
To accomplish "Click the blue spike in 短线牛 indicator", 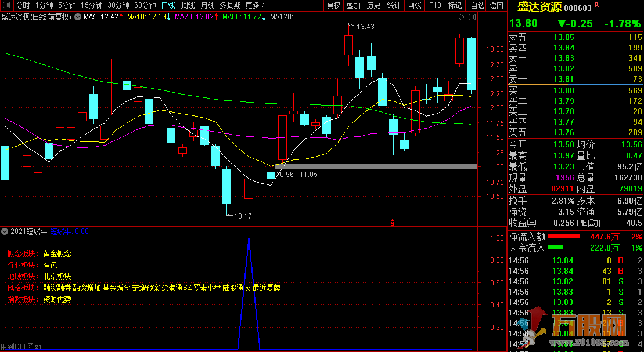I will [x=249, y=293].
